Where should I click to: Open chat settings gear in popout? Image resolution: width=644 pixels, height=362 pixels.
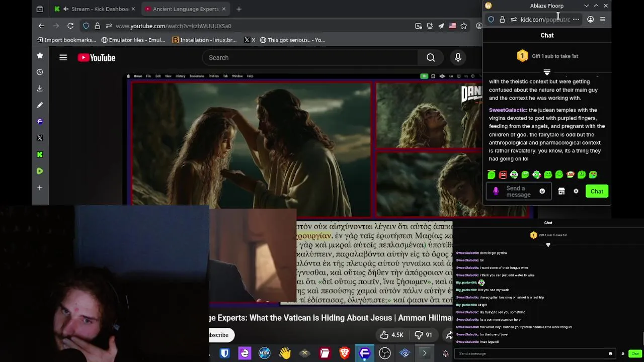click(576, 191)
